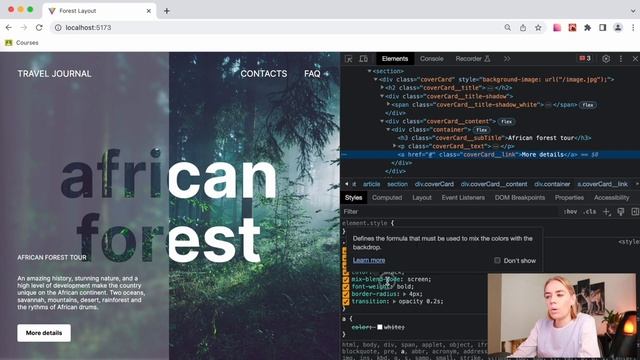Show more DevTools tabs with the chevrons
Image resolution: width=640 pixels, height=360 pixels.
tap(507, 59)
